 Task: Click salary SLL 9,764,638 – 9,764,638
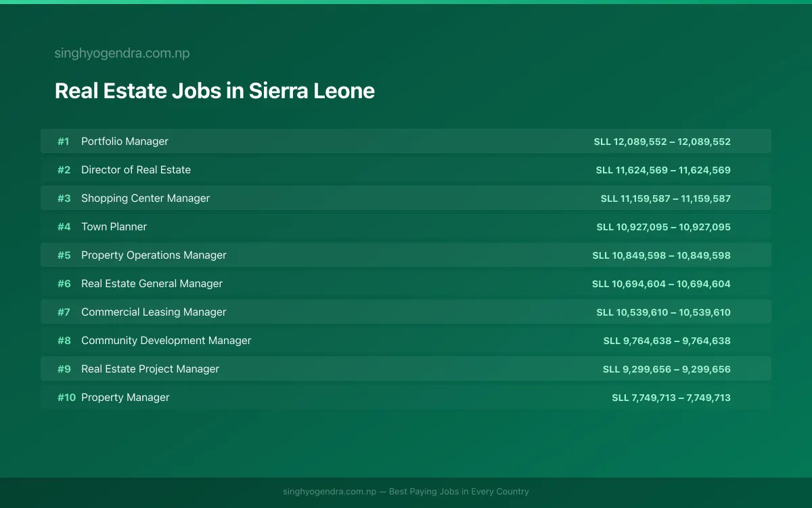[667, 341]
